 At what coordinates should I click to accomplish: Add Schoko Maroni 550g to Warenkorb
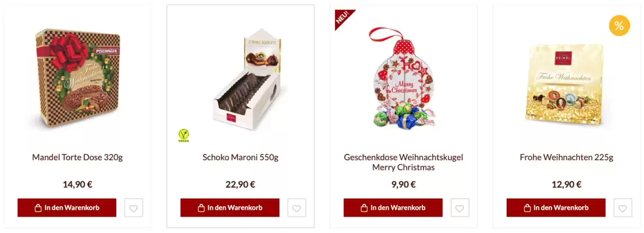coord(230,208)
